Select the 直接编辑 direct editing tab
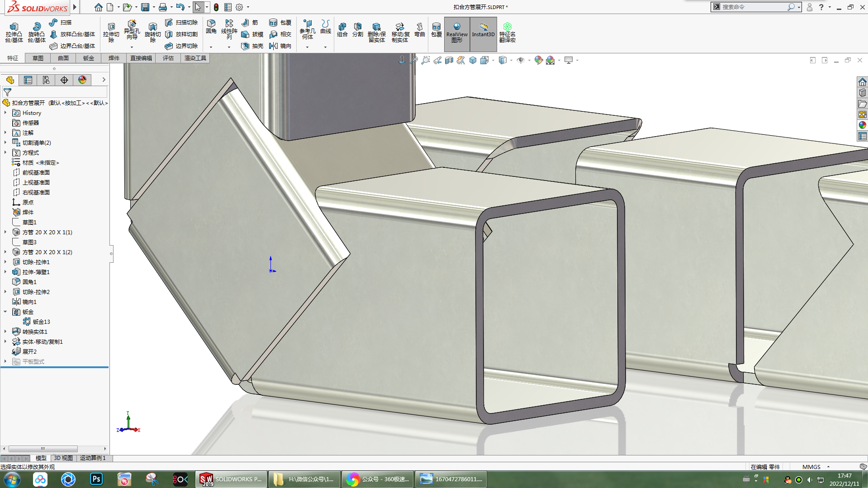 (x=141, y=58)
